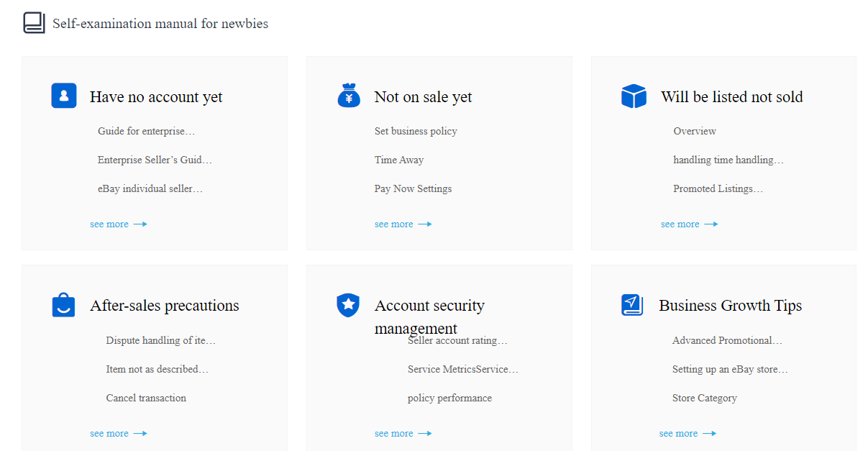The height and width of the screenshot is (451, 868).
Task: Click the money bag icon for Not on sale yet
Action: (x=349, y=96)
